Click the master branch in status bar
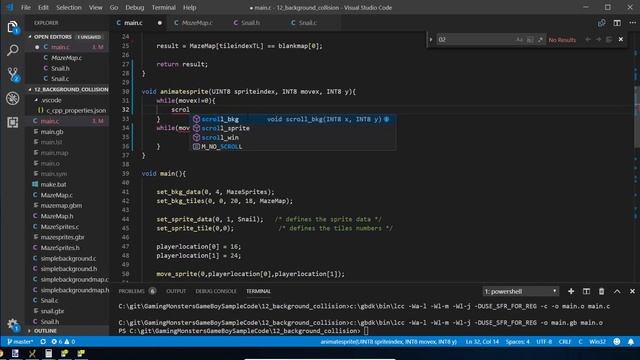Image resolution: width=640 pixels, height=360 pixels. tap(20, 342)
